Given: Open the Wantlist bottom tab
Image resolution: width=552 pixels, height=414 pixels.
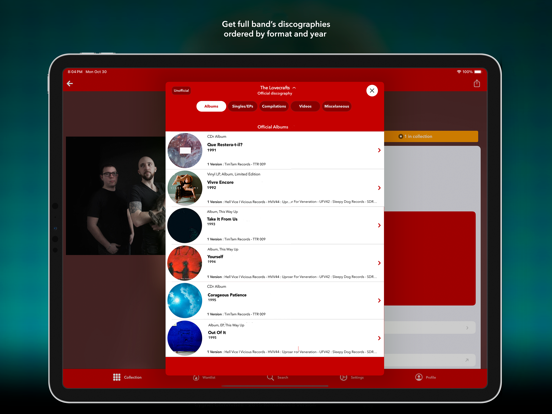Looking at the screenshot, I should pyautogui.click(x=204, y=377).
